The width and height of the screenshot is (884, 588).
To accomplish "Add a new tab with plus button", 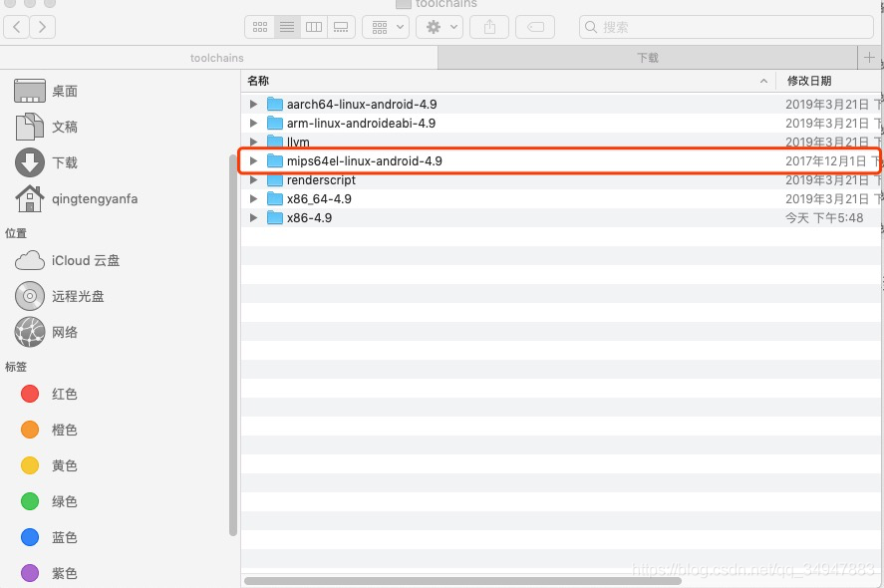I will coord(869,58).
